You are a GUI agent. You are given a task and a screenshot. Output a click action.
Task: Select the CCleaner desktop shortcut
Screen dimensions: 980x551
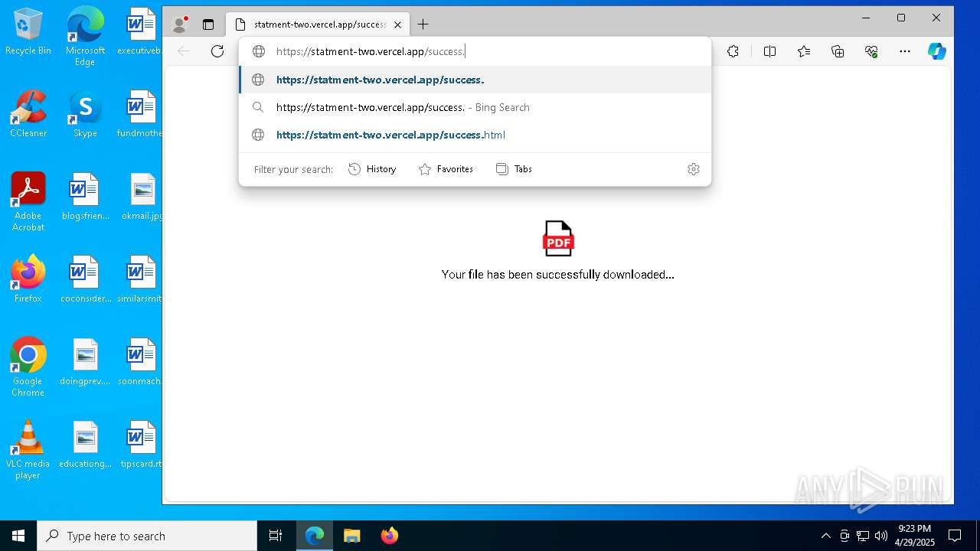[28, 115]
